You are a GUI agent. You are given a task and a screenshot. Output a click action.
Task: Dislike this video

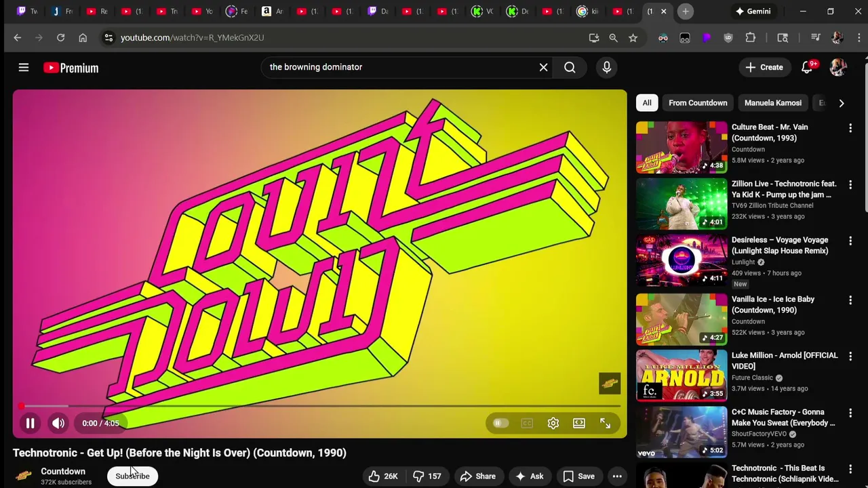(427, 476)
